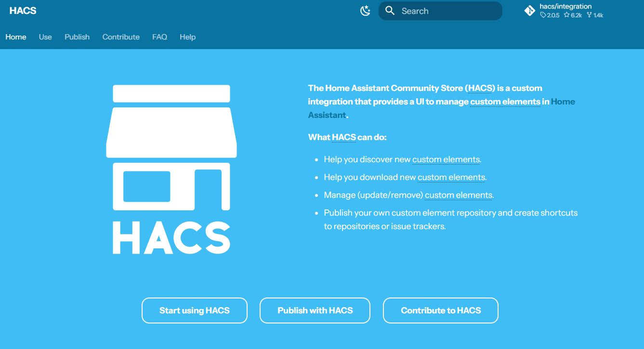Viewport: 644px width, 349px height.
Task: Click the Start using HACS button
Action: click(x=194, y=310)
